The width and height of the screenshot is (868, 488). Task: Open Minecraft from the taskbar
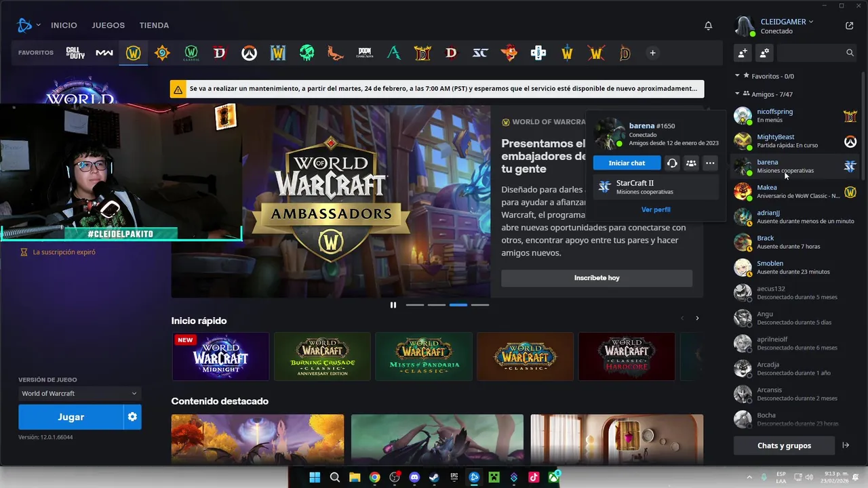click(x=494, y=477)
